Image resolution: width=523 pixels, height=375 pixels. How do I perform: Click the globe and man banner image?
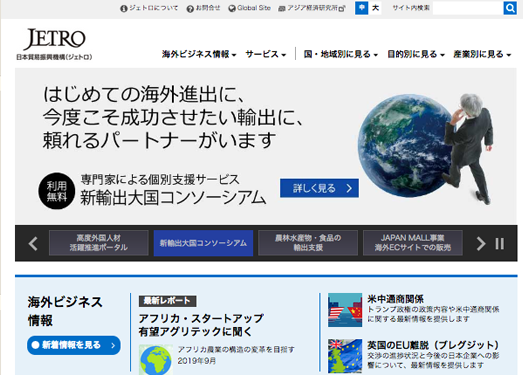[x=425, y=149]
